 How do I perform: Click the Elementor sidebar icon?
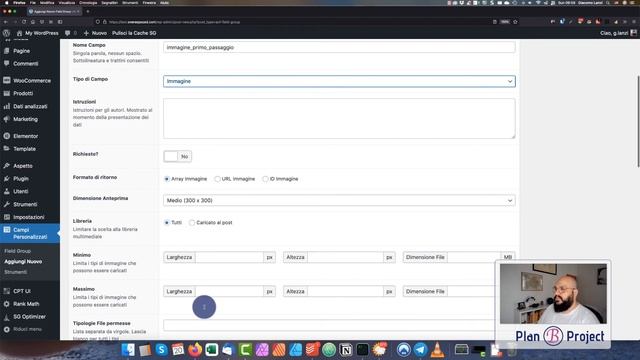(x=7, y=136)
